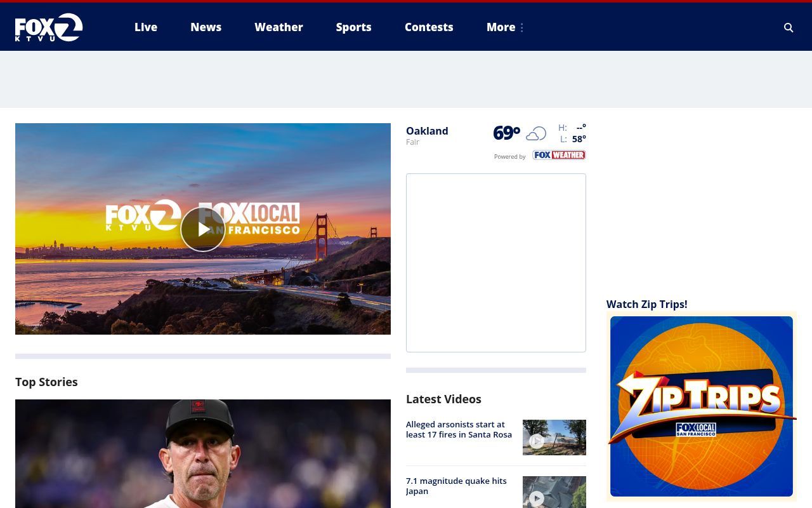Expand the More menu
Screen dimensions: 812x508
point(501,27)
